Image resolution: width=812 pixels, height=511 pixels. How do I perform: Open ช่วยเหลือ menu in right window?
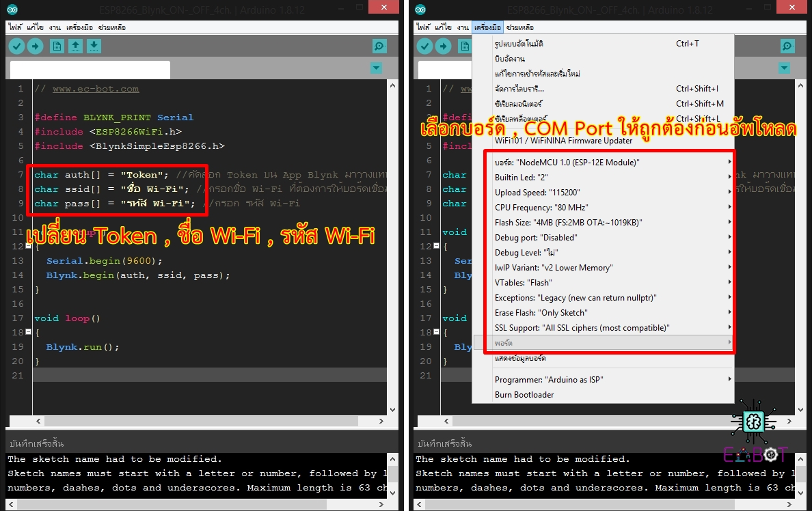[520, 27]
